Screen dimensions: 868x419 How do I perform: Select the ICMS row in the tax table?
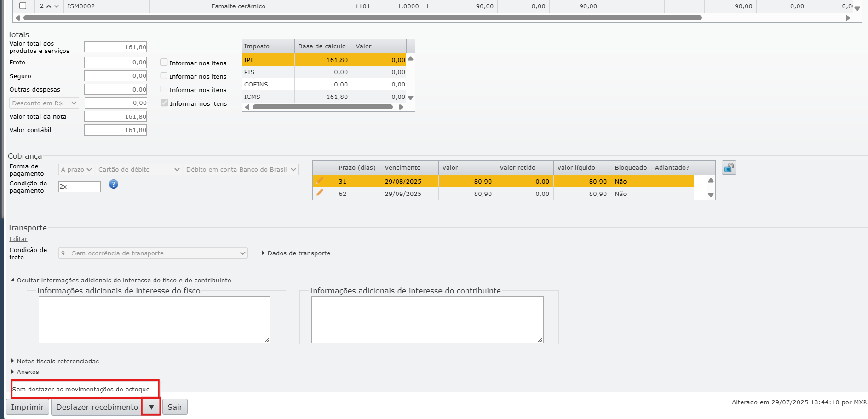pyautogui.click(x=324, y=97)
